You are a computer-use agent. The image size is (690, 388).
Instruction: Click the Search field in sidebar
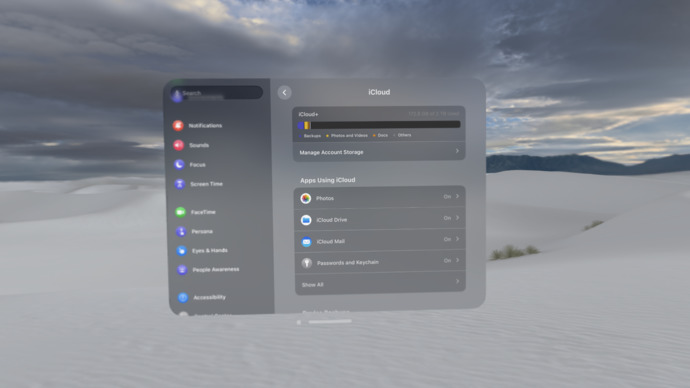(x=217, y=93)
